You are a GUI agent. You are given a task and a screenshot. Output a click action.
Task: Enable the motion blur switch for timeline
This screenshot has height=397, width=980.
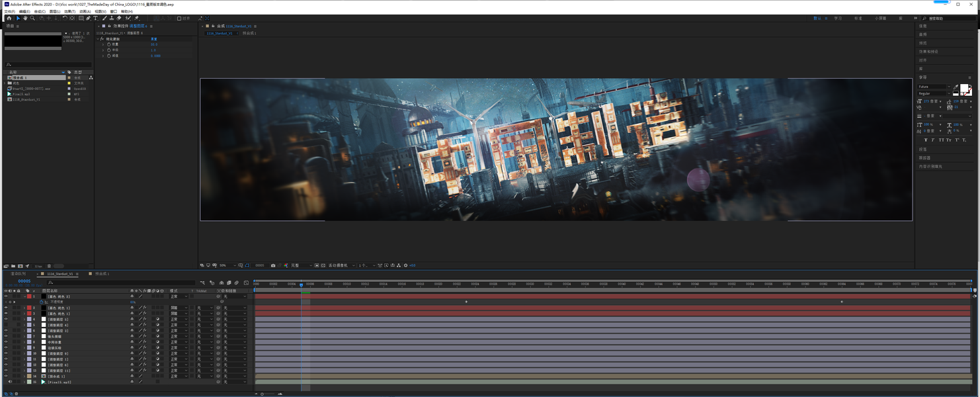236,283
